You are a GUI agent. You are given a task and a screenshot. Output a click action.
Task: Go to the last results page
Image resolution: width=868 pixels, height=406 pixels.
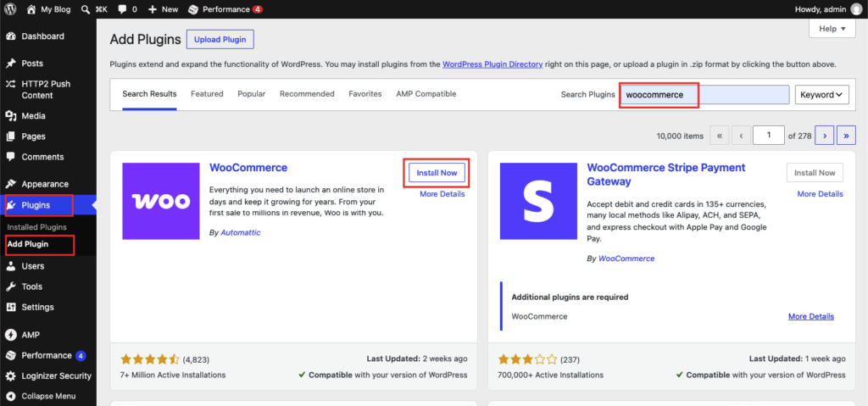click(847, 136)
